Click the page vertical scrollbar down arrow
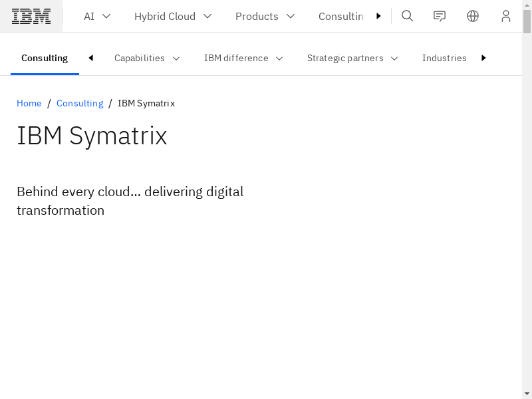The image size is (532, 399). pyautogui.click(x=527, y=393)
